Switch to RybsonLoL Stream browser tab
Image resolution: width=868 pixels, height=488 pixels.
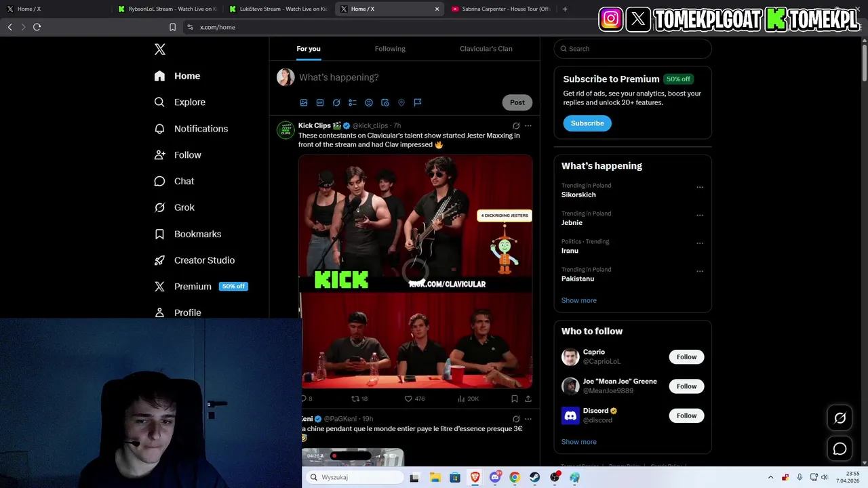pos(167,9)
